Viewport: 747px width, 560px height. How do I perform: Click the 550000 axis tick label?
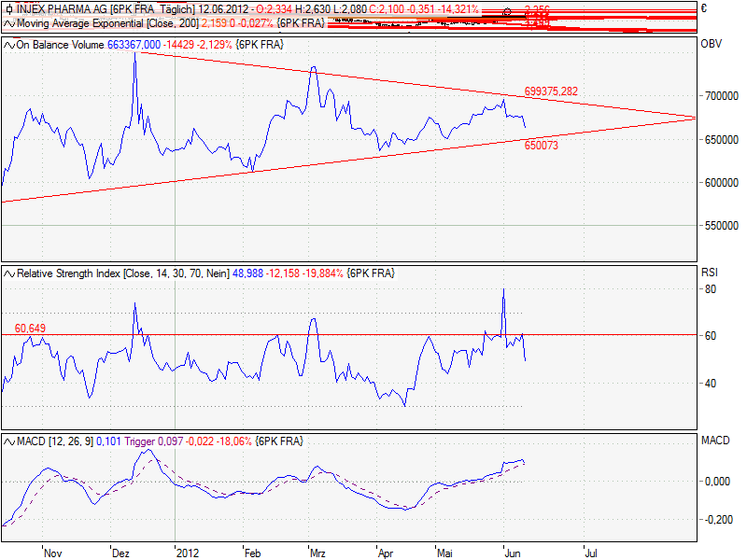point(722,226)
